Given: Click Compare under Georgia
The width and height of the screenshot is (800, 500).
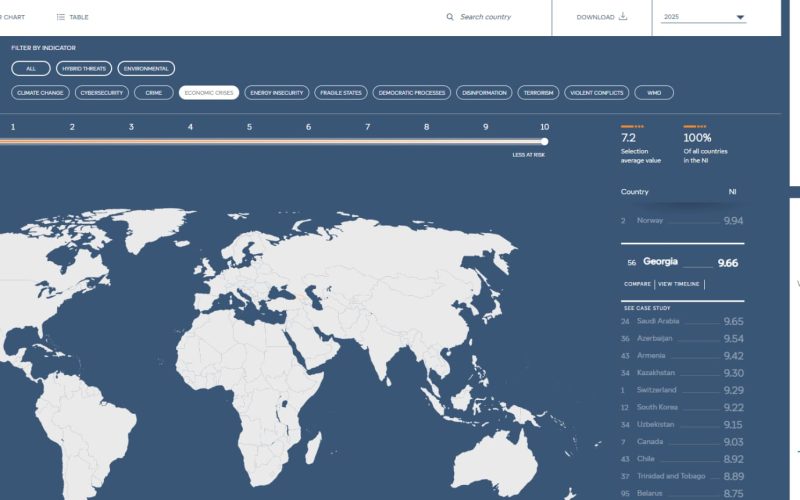Looking at the screenshot, I should pyautogui.click(x=637, y=284).
